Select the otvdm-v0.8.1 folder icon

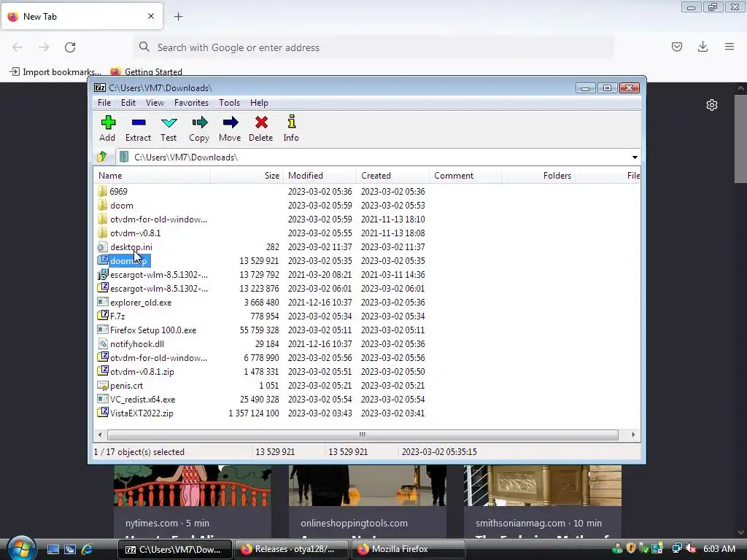click(102, 233)
